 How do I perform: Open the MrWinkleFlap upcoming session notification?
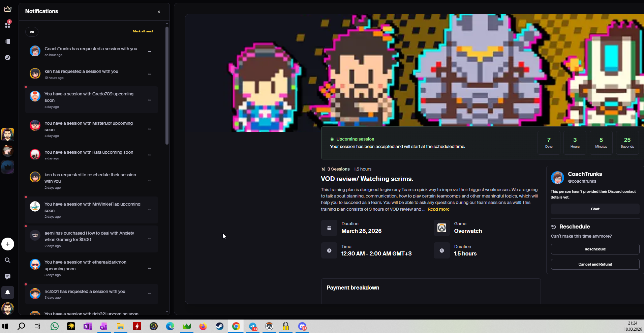[x=92, y=210]
